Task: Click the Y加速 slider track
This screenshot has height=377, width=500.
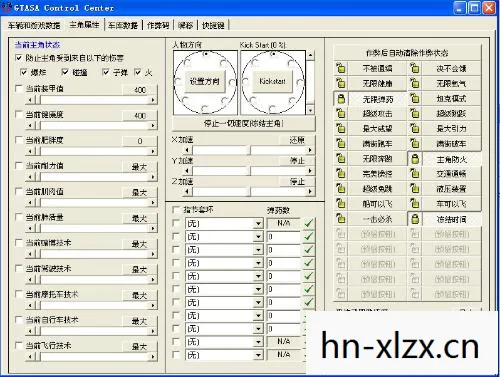Action: click(x=248, y=171)
